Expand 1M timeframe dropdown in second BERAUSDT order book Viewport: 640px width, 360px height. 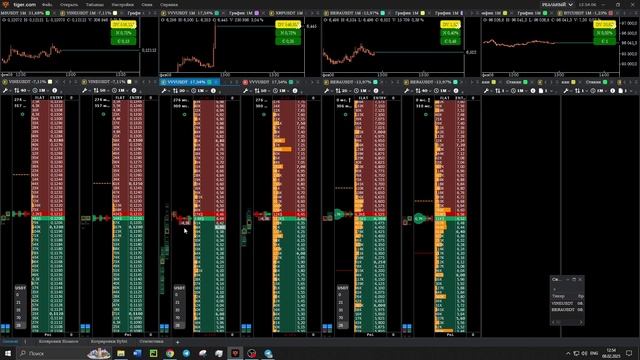pos(441,90)
